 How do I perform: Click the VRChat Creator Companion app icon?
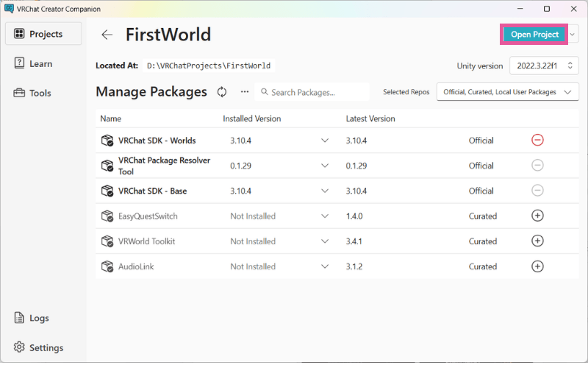coord(9,9)
